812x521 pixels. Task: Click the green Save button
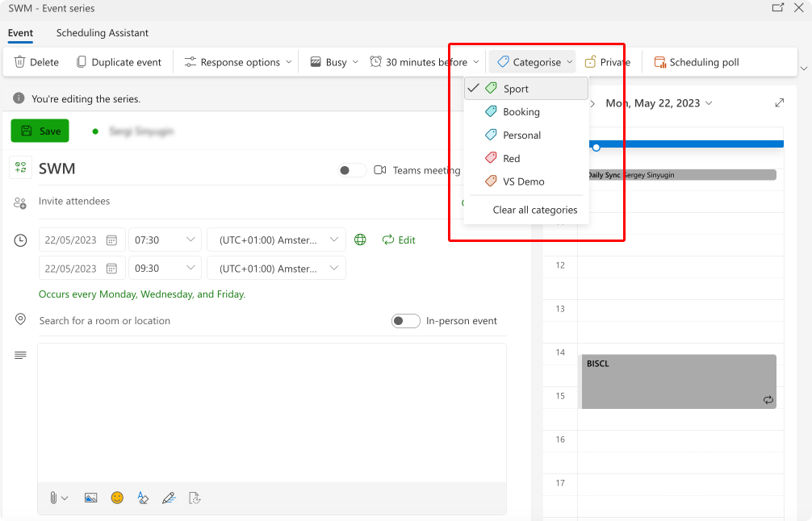point(40,131)
